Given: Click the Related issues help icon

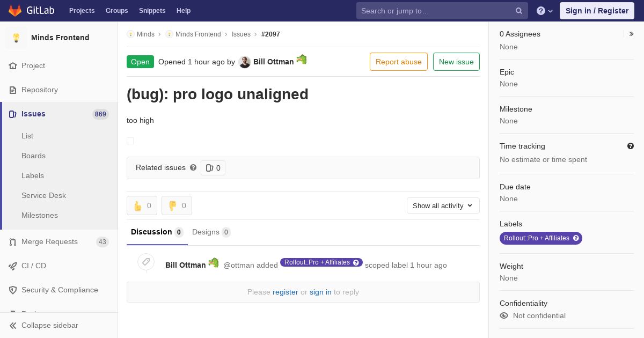Looking at the screenshot, I should coord(193,167).
